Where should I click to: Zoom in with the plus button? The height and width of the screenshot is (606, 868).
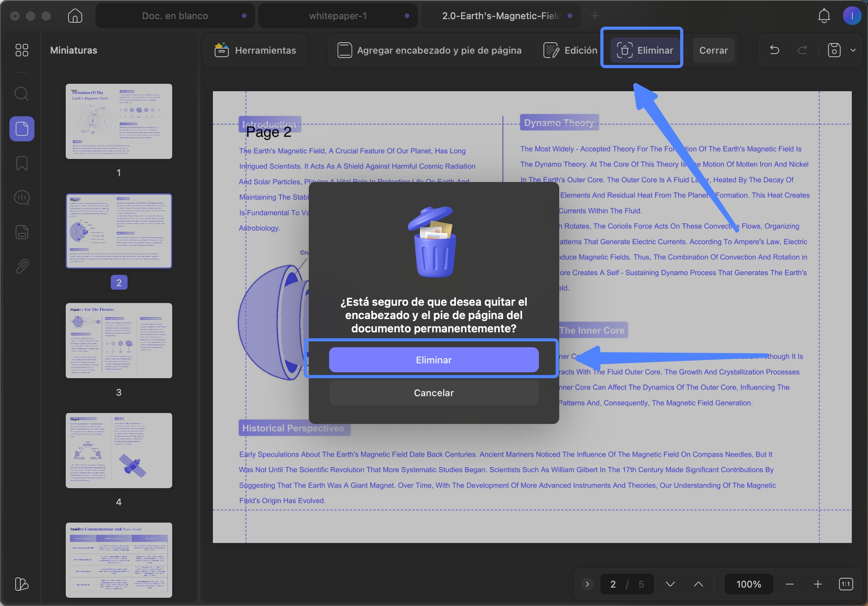tap(818, 584)
